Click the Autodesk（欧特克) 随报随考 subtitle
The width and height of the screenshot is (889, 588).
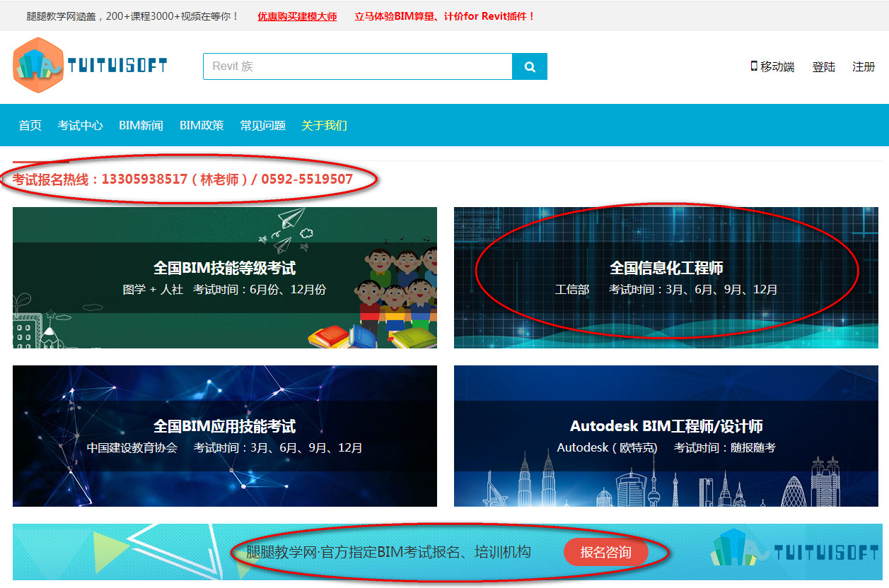point(666,448)
